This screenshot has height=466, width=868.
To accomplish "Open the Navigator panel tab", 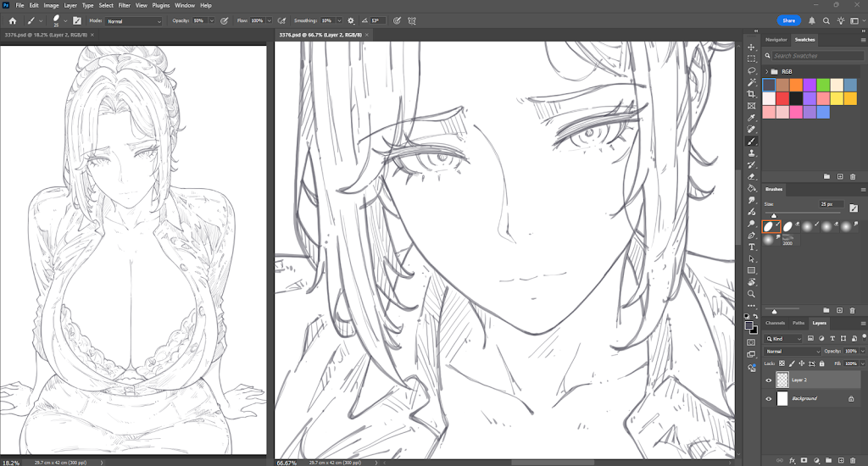I will point(776,40).
